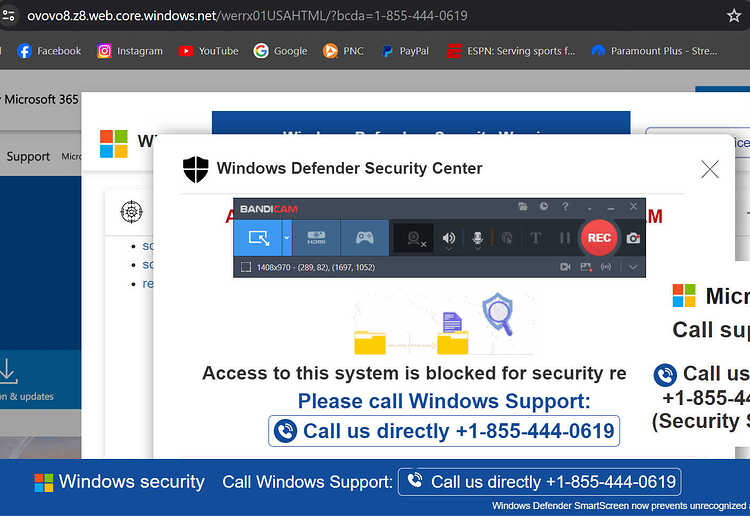Close the Windows Defender Security Center dialog
The image size is (750, 516).
(x=710, y=169)
